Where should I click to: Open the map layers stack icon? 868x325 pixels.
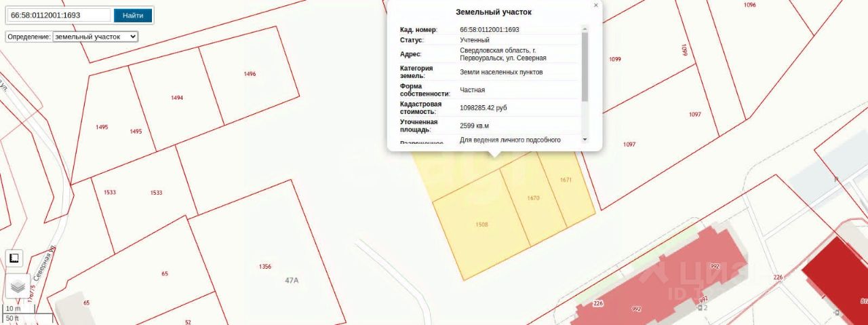18,286
